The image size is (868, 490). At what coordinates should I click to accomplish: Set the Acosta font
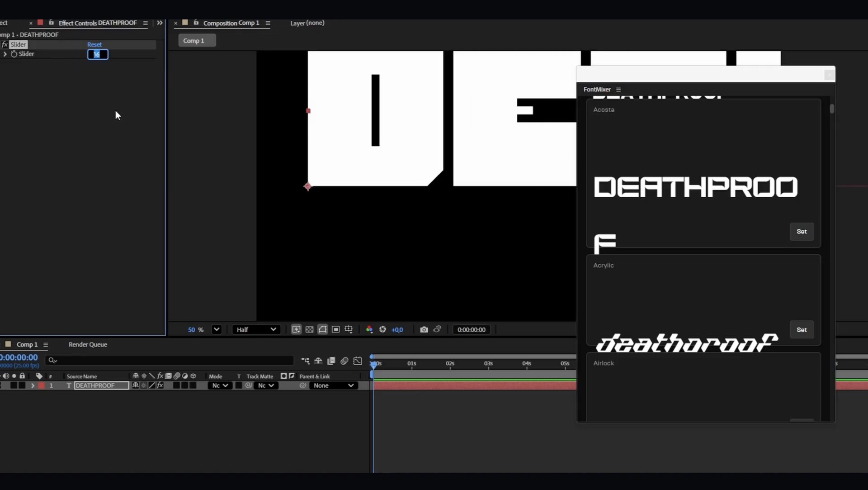[x=801, y=231]
